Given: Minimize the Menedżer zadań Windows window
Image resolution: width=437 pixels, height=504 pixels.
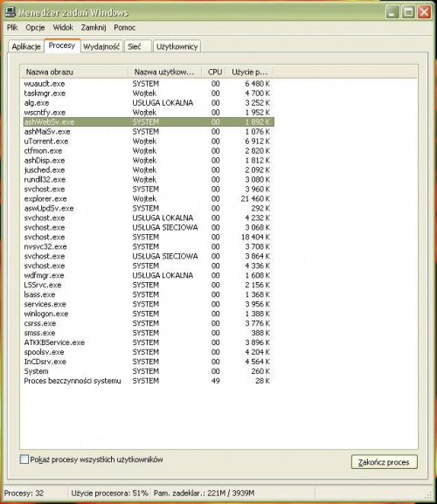Looking at the screenshot, I should tap(392, 12).
